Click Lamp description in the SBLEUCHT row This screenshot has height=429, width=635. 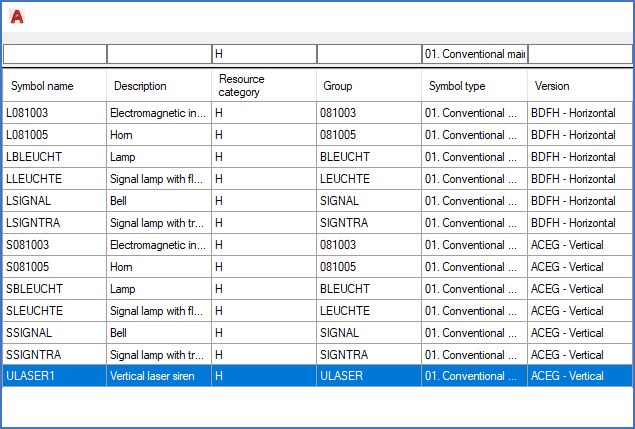tap(159, 289)
